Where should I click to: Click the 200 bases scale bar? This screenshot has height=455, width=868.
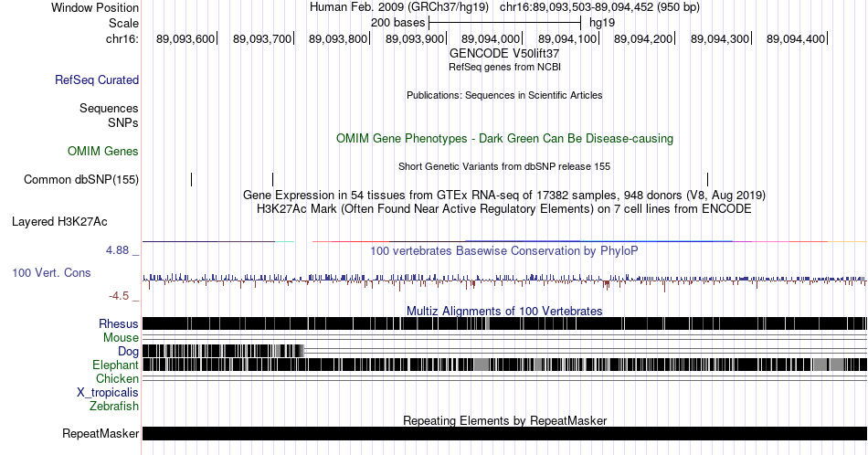pyautogui.click(x=505, y=23)
